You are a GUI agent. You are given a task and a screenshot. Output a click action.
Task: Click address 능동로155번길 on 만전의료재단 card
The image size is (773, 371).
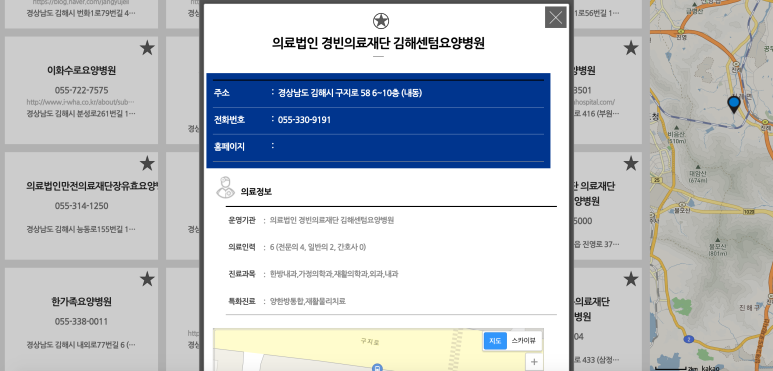click(x=81, y=230)
